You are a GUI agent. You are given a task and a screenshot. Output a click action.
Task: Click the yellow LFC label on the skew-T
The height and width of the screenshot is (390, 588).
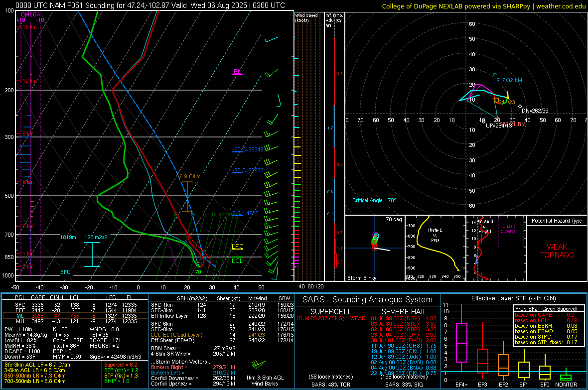(x=237, y=247)
